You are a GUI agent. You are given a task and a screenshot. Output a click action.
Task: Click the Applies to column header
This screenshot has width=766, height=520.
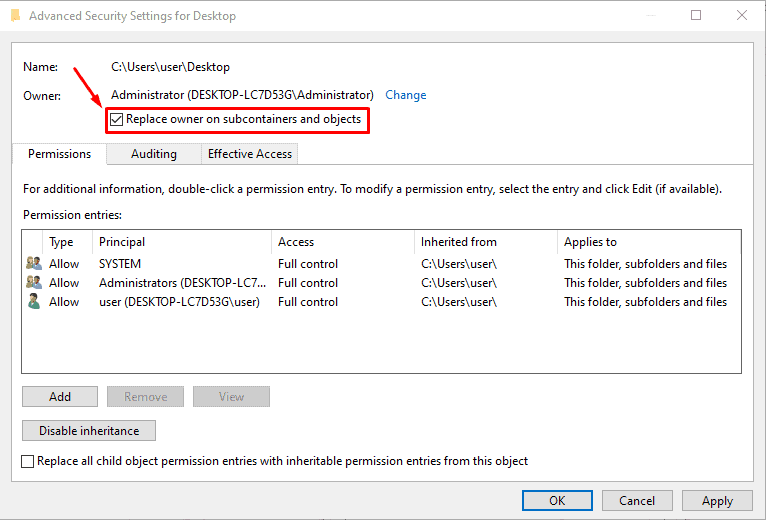[649, 242]
